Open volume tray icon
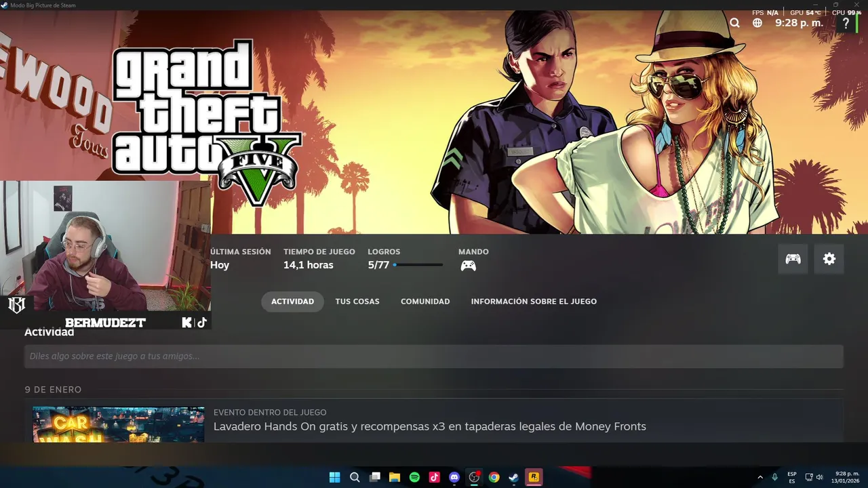The image size is (868, 488). click(819, 477)
